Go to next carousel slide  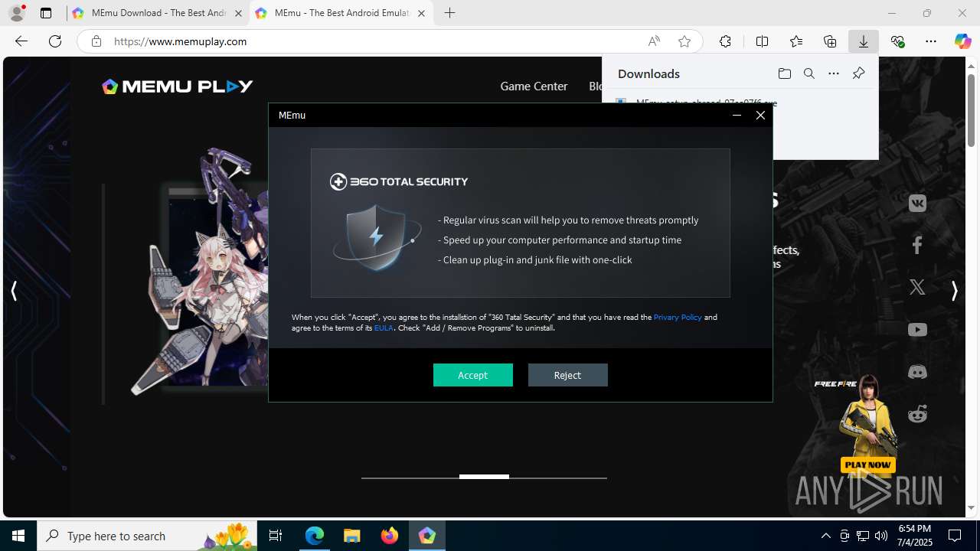tap(954, 291)
